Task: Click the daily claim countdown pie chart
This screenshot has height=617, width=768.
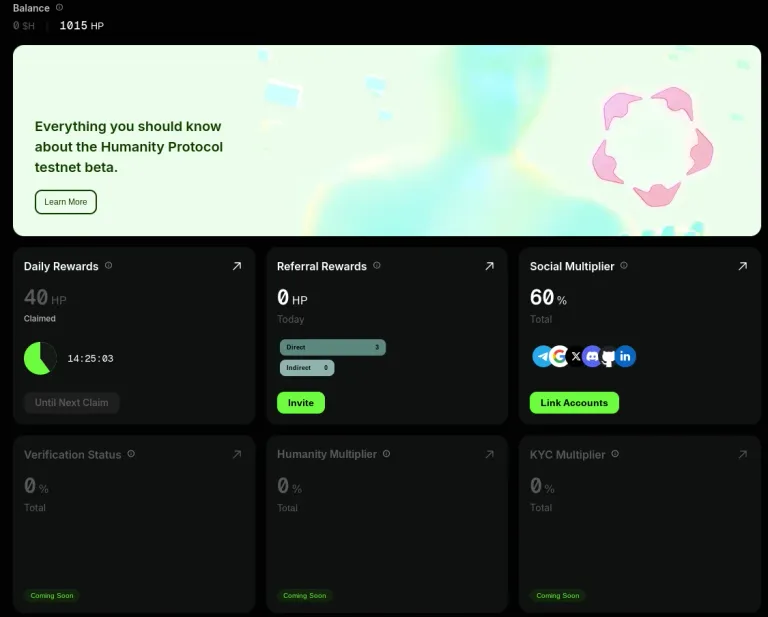Action: 40,358
